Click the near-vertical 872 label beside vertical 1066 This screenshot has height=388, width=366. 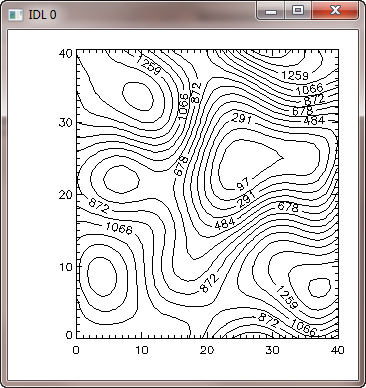click(196, 92)
